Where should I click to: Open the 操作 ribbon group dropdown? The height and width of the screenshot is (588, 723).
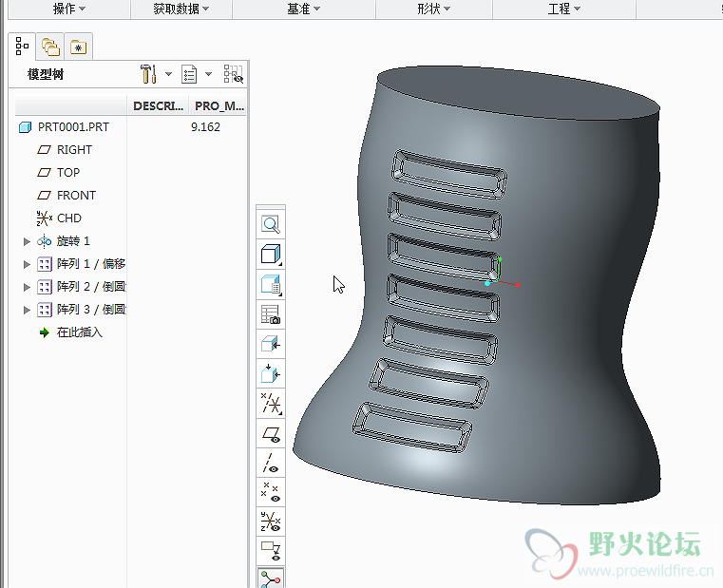pos(69,9)
